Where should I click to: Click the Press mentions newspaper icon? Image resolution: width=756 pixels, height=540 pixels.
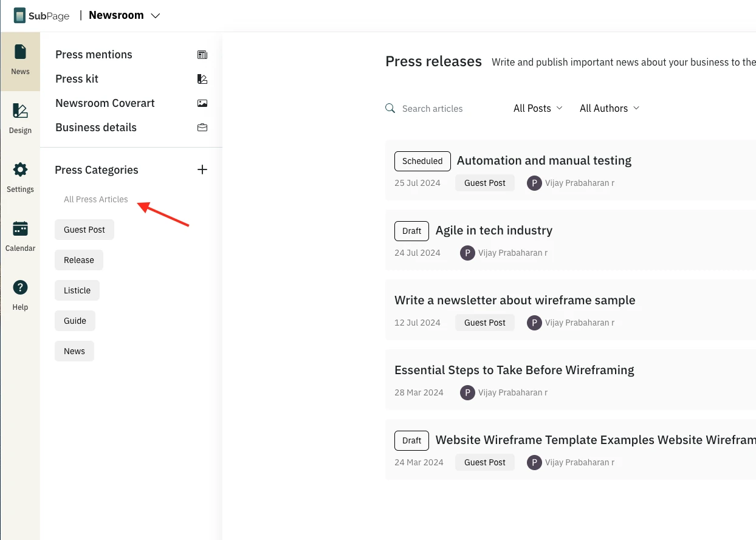(202, 55)
